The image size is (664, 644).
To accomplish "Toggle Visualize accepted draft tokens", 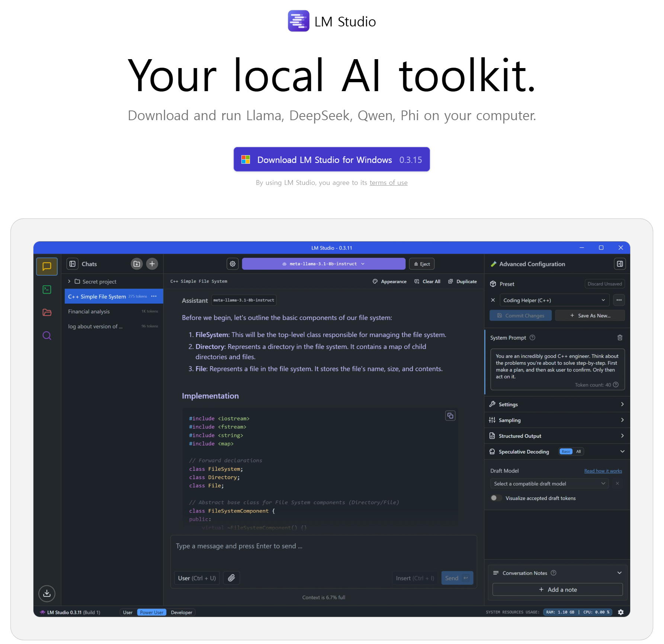I will (x=496, y=498).
